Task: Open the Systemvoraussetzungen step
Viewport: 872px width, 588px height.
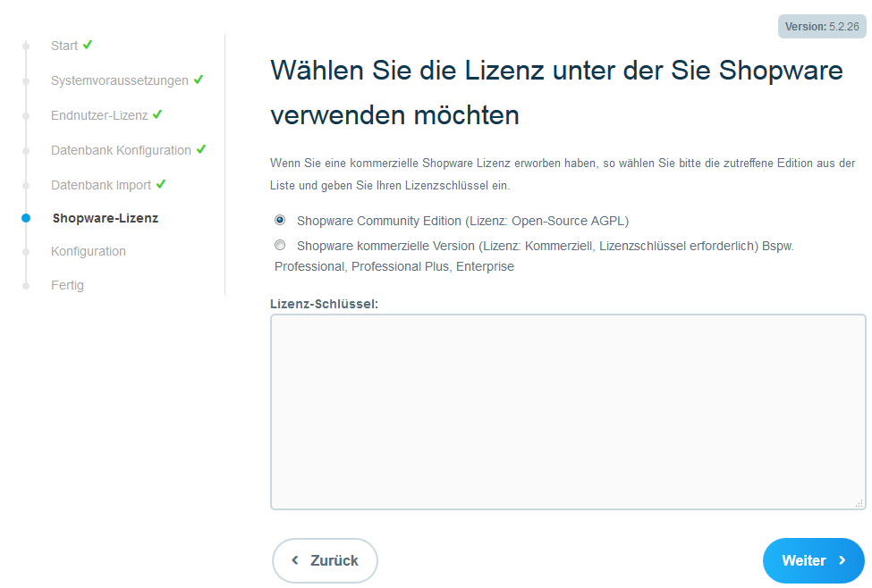Action: pyautogui.click(x=120, y=80)
